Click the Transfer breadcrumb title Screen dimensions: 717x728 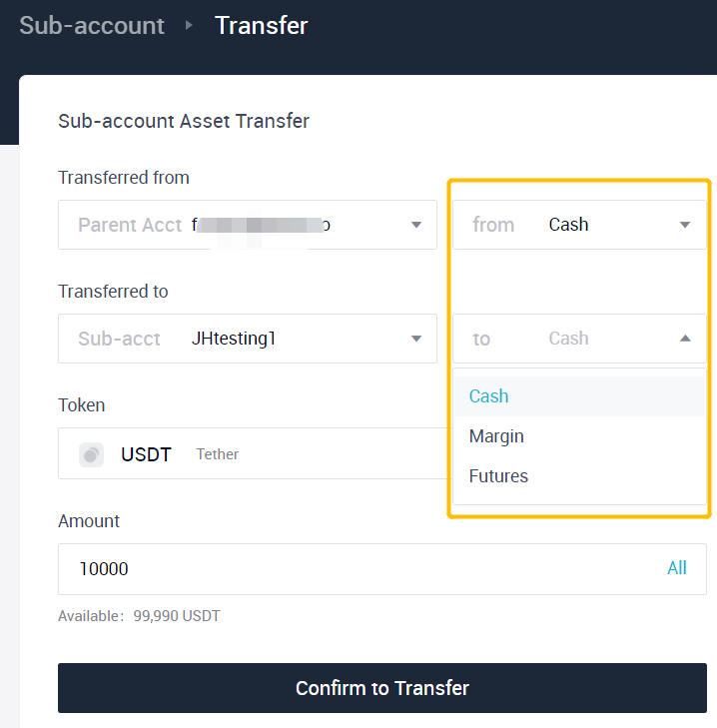click(x=262, y=26)
